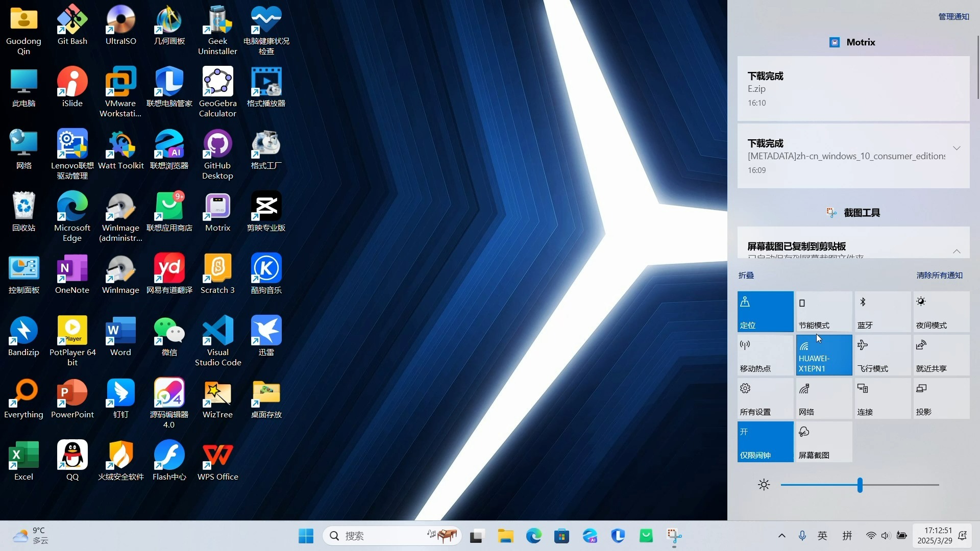Open Everything search tool
980x551 pixels.
click(23, 393)
